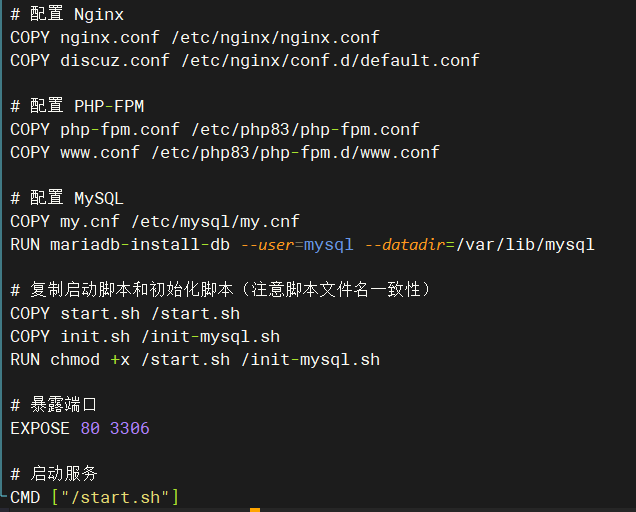Click the path '/etc/mysql/my.cnf'

coord(215,222)
